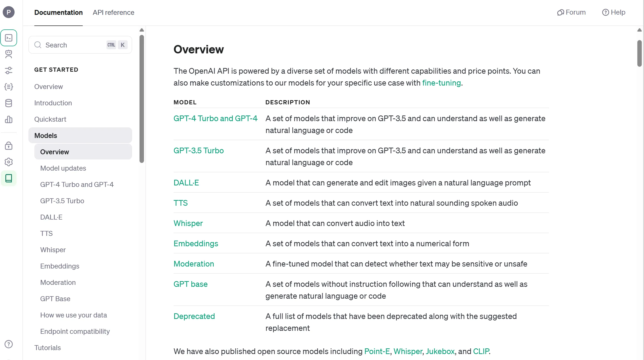Click the Forum button in header
644x360 pixels.
[x=571, y=12]
